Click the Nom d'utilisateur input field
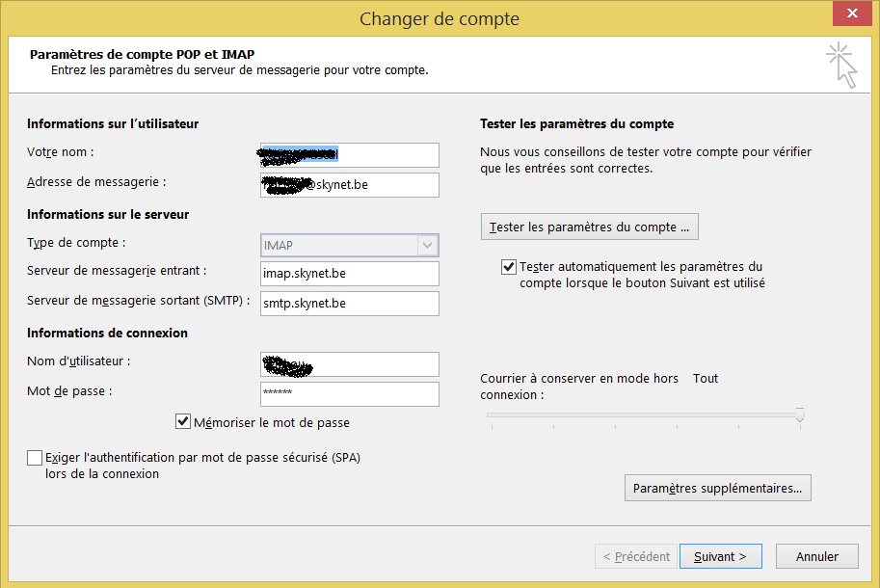880x588 pixels. [x=349, y=364]
